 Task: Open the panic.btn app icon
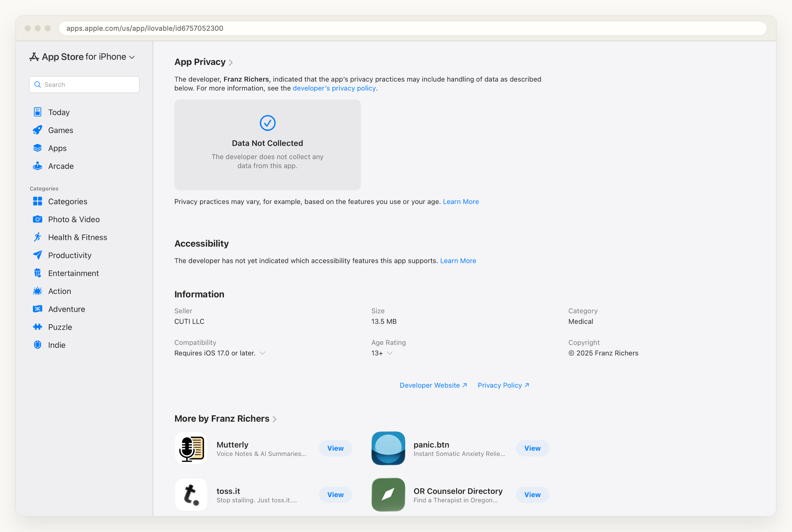tap(388, 448)
